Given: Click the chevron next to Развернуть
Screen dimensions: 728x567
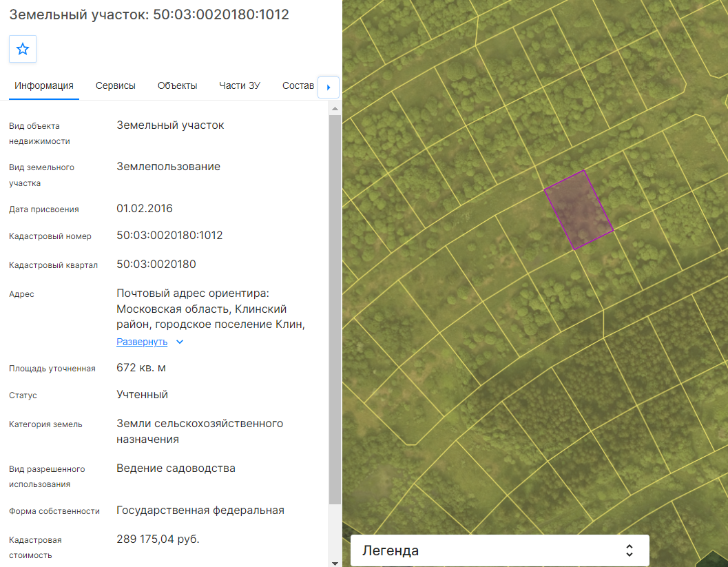Looking at the screenshot, I should (x=180, y=342).
